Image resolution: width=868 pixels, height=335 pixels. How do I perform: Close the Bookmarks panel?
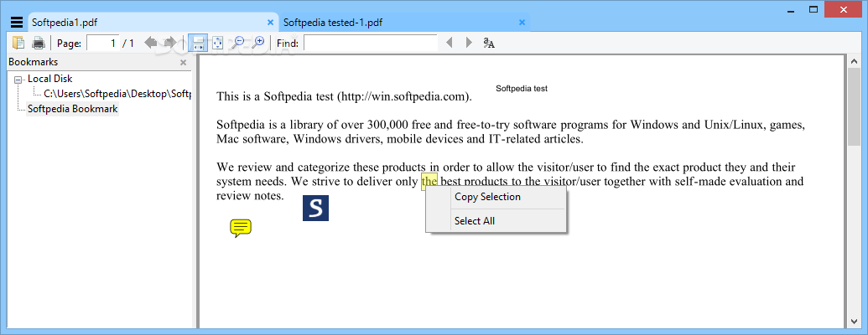pyautogui.click(x=183, y=63)
